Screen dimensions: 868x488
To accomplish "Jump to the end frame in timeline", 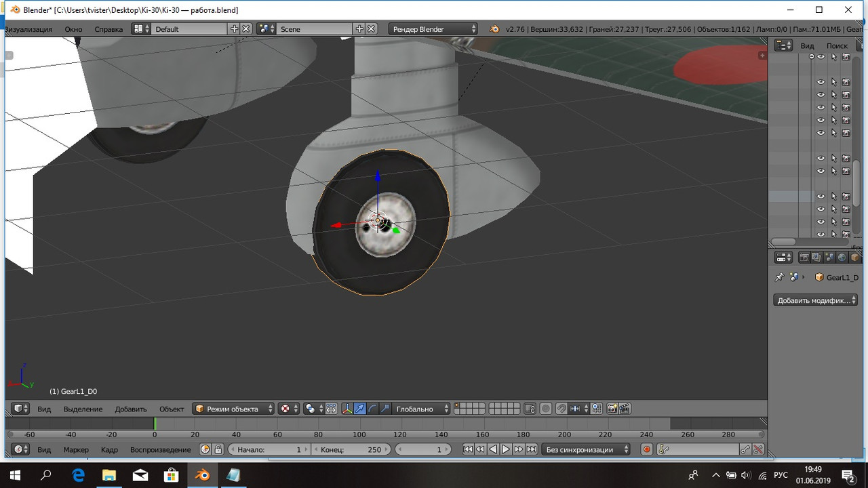I will point(532,449).
